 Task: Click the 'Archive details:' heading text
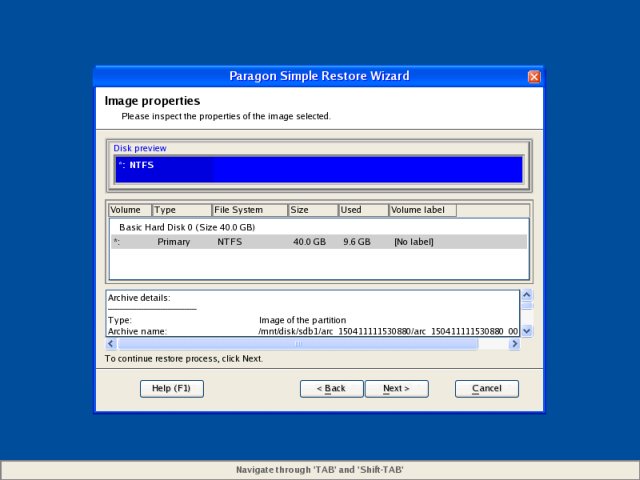pyautogui.click(x=139, y=298)
